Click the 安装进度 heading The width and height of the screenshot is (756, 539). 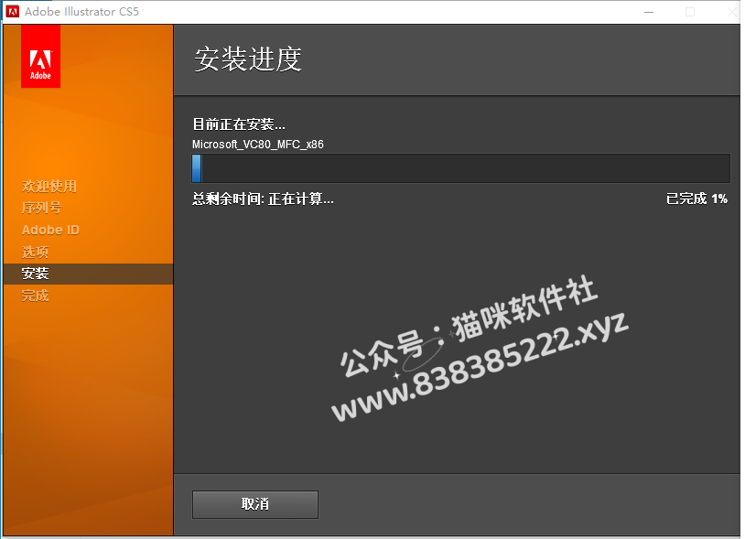pos(248,59)
